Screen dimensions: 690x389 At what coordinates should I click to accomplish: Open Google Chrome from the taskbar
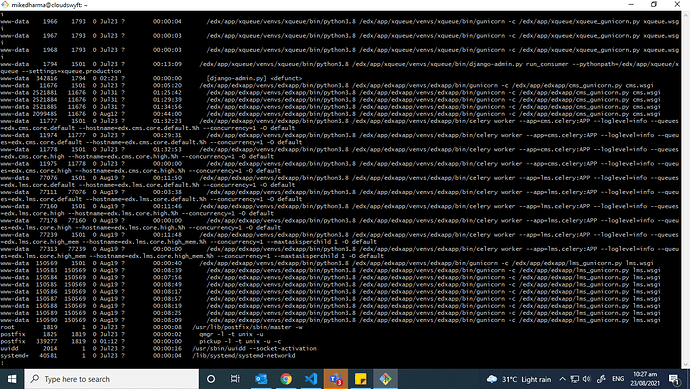286,379
